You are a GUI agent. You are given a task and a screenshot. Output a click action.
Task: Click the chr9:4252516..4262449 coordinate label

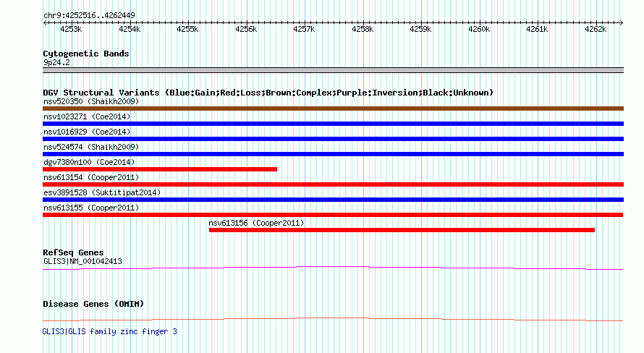point(89,16)
